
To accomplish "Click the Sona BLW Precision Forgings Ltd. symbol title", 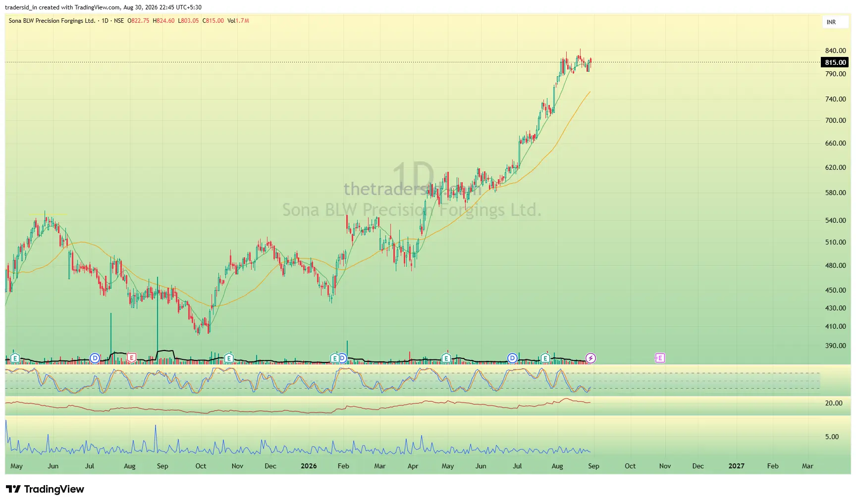I will (52, 21).
